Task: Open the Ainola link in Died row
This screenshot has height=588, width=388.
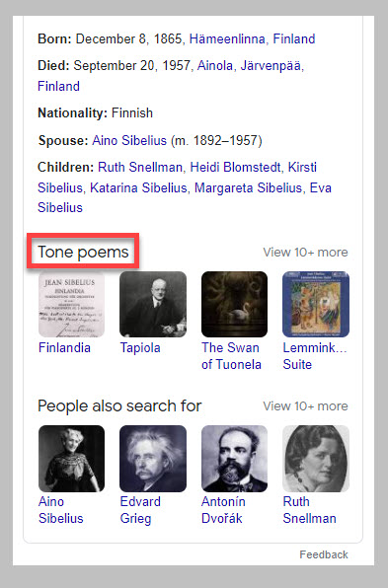Action: click(x=215, y=66)
